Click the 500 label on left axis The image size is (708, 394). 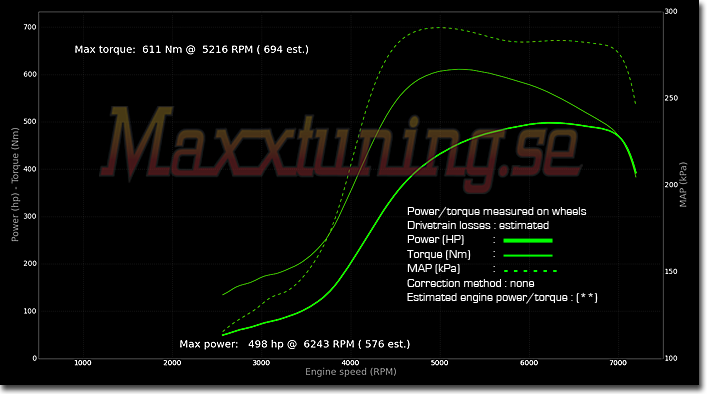[30, 122]
